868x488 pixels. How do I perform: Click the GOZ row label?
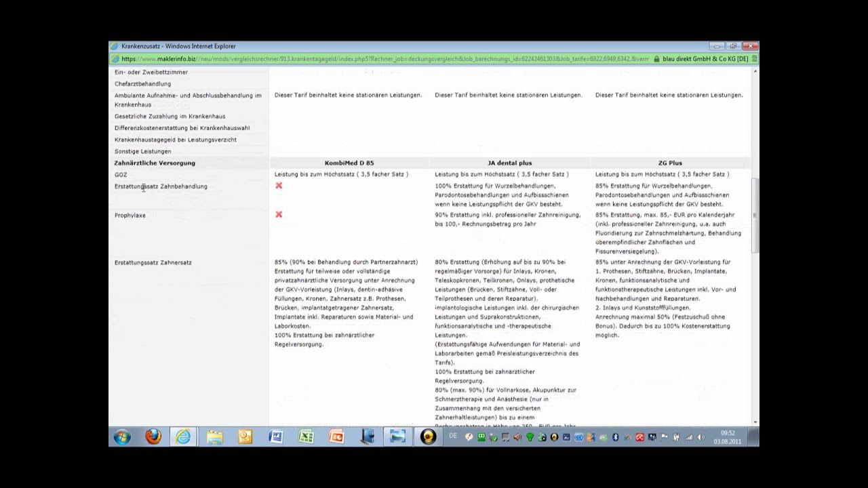click(121, 175)
